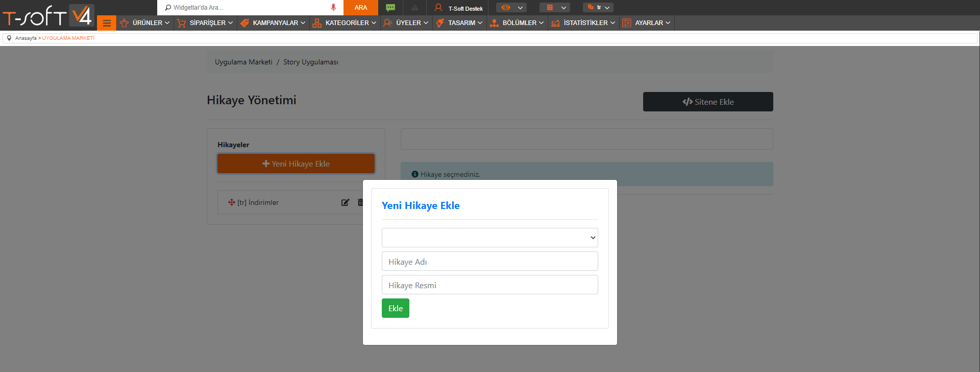Open the green chat messages icon
980x372 pixels.
tap(390, 8)
